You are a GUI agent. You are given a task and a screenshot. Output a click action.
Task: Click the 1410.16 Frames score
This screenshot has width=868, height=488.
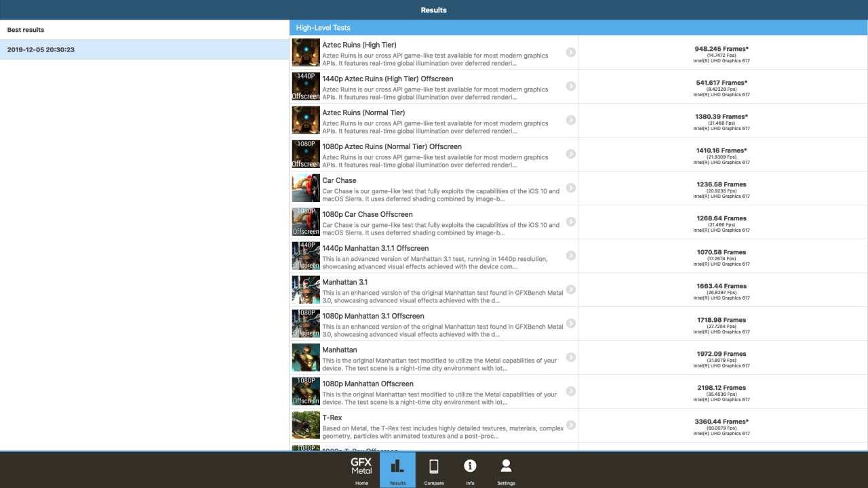722,150
